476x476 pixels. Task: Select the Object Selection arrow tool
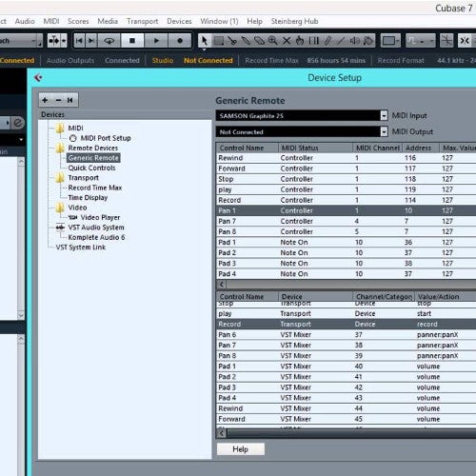coord(204,41)
